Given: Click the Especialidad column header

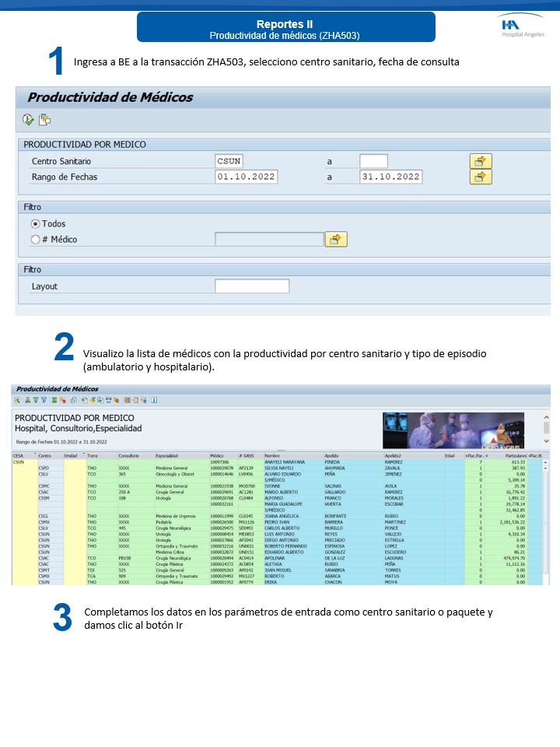Looking at the screenshot, I should (180, 456).
